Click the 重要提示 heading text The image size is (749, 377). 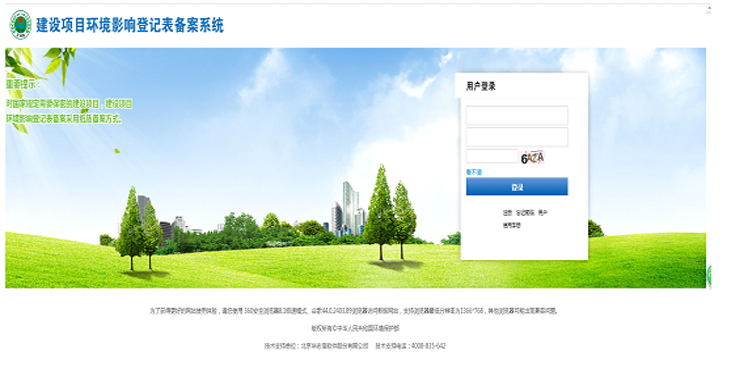[23, 85]
